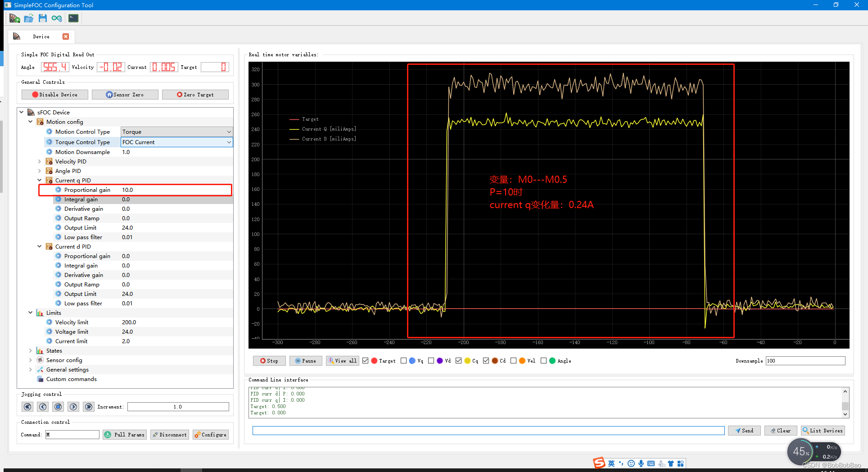Viewport: 868px width, 472px height.
Task: Click the keyboard icon in IME bar
Action: pos(651,463)
